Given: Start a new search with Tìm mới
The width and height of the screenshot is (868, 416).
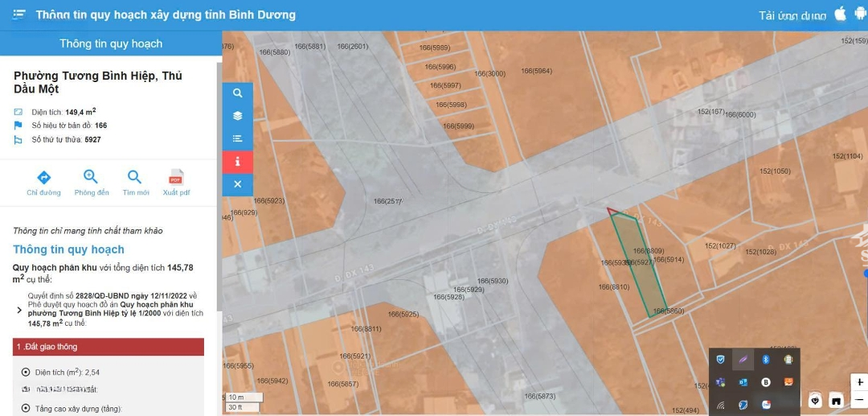Looking at the screenshot, I should pyautogui.click(x=135, y=179).
